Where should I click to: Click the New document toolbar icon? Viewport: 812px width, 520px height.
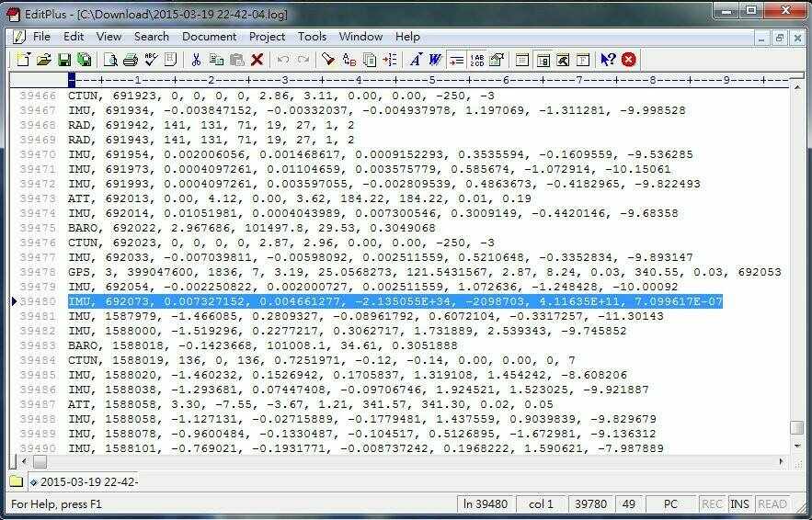[x=24, y=60]
